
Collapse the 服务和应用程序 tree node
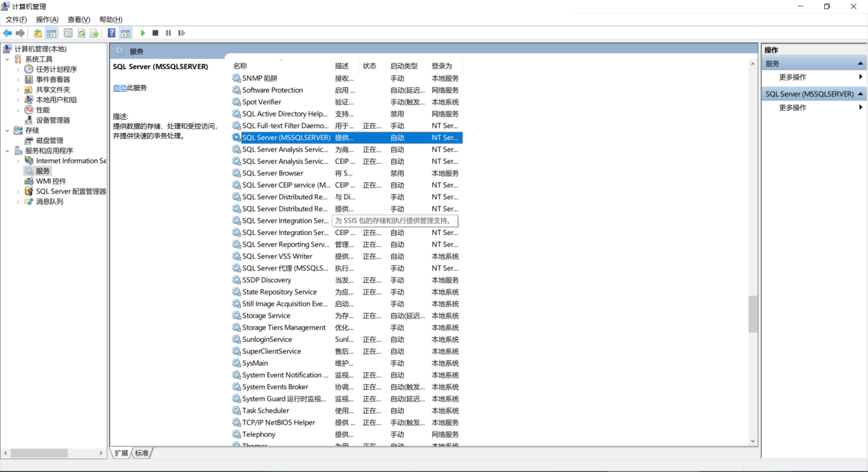point(8,151)
